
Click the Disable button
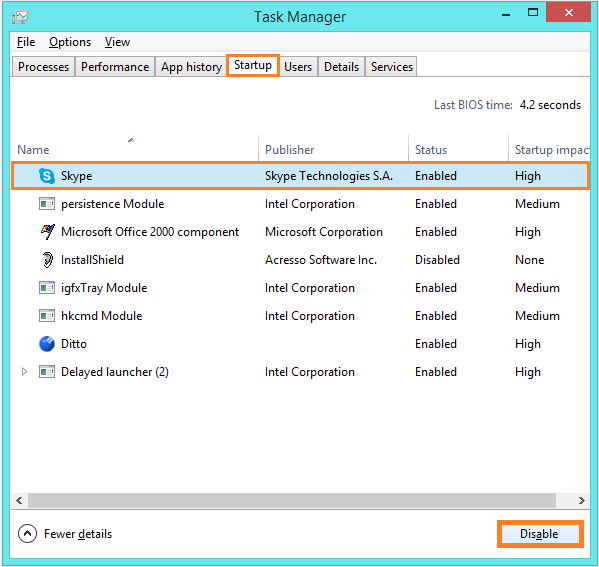tap(539, 534)
